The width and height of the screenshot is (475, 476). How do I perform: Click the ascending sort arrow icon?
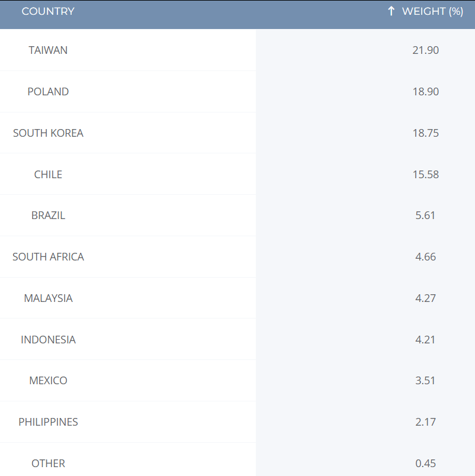pos(390,11)
